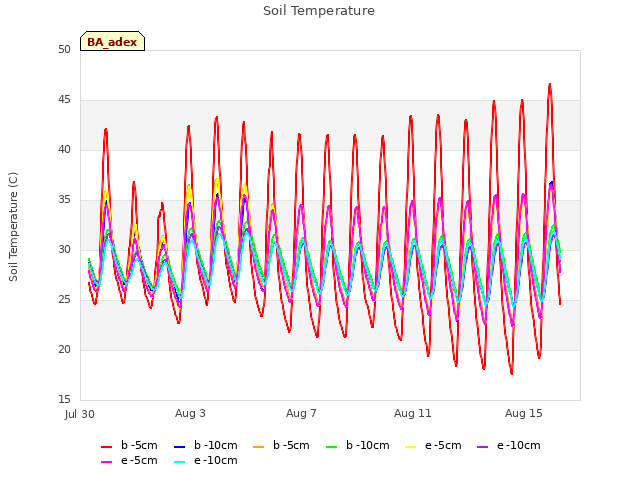Click the 25 y-axis tick label
This screenshot has height=480, width=640.
(x=64, y=300)
